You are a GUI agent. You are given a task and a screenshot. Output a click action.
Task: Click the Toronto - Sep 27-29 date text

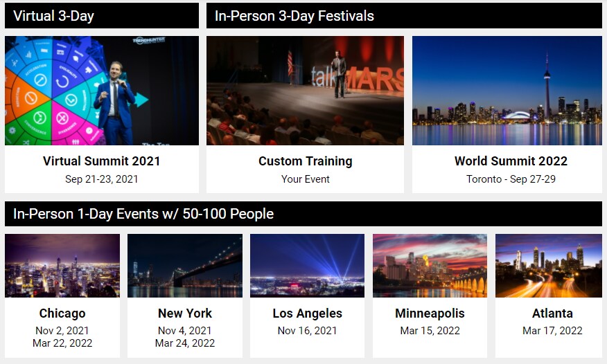511,179
